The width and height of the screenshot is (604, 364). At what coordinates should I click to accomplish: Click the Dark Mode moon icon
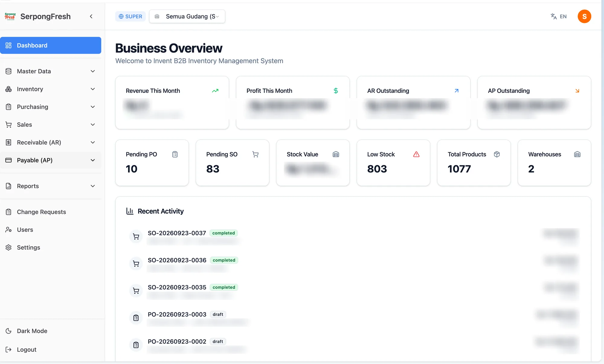[x=8, y=331]
